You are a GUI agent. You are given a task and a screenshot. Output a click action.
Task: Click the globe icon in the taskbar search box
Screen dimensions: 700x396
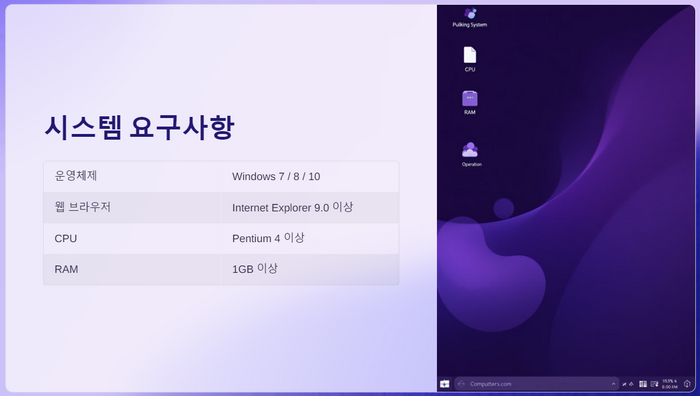pyautogui.click(x=461, y=383)
